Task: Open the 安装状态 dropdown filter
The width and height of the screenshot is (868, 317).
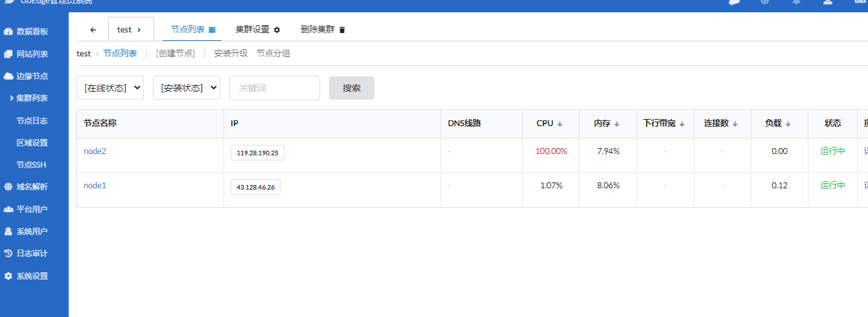Action: coord(187,88)
